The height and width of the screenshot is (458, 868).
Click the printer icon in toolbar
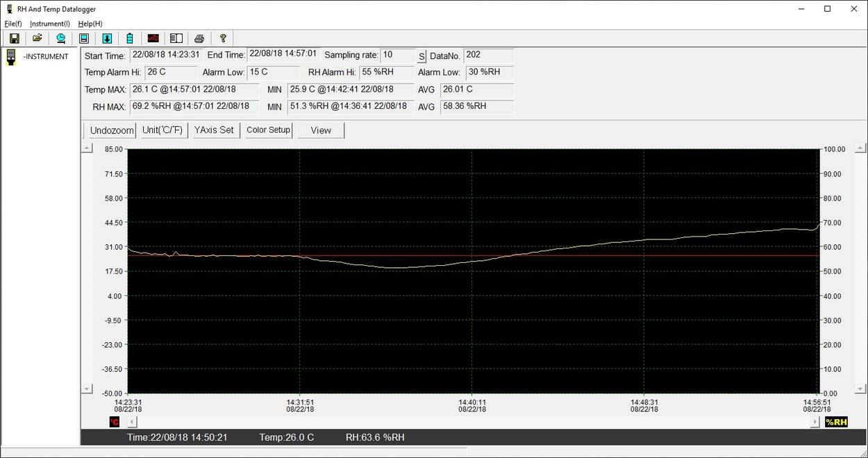pyautogui.click(x=199, y=38)
